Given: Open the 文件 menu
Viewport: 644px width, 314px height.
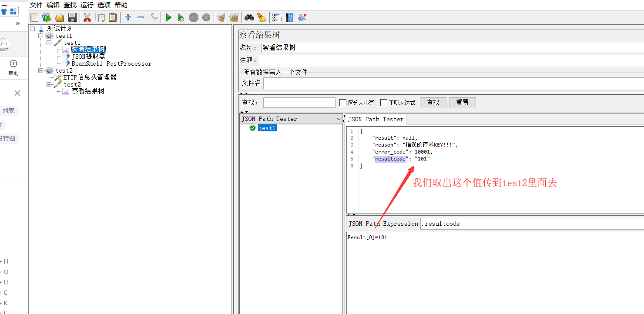Looking at the screenshot, I should pyautogui.click(x=36, y=5).
